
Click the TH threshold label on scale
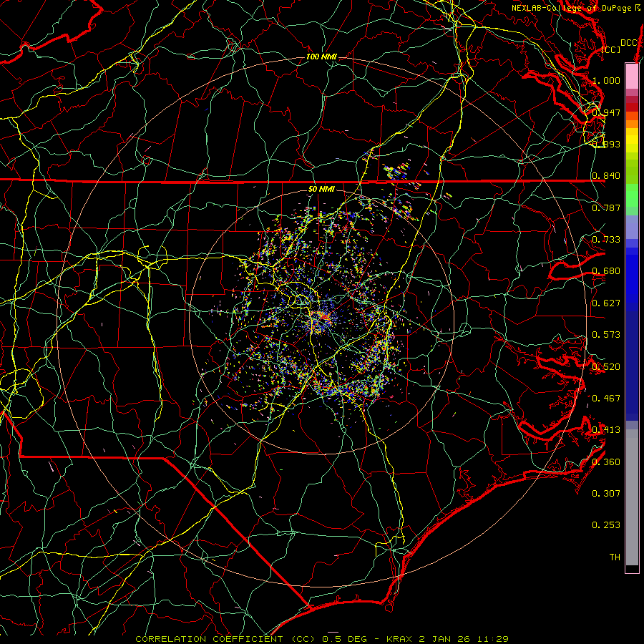615,557
